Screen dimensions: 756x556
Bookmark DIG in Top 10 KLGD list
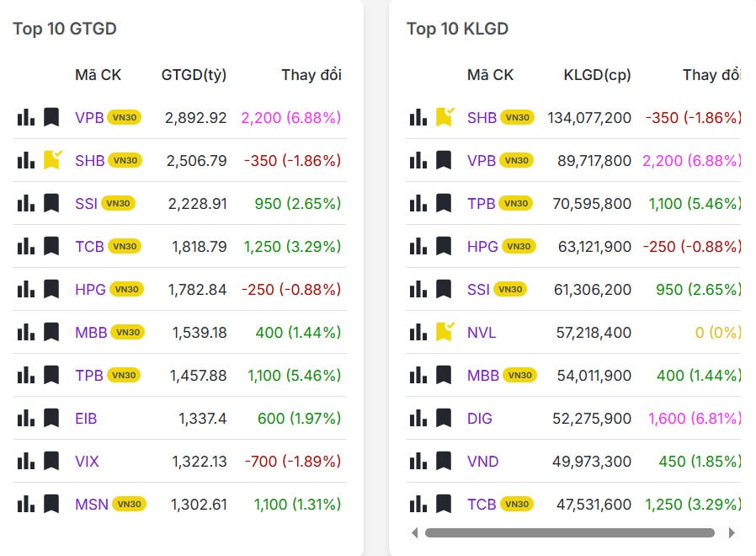[x=444, y=418]
